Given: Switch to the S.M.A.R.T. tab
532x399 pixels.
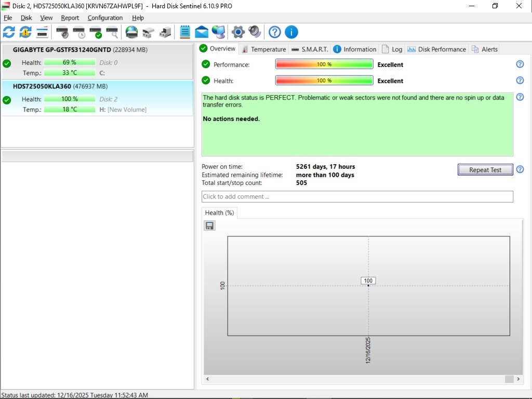Looking at the screenshot, I should [310, 49].
